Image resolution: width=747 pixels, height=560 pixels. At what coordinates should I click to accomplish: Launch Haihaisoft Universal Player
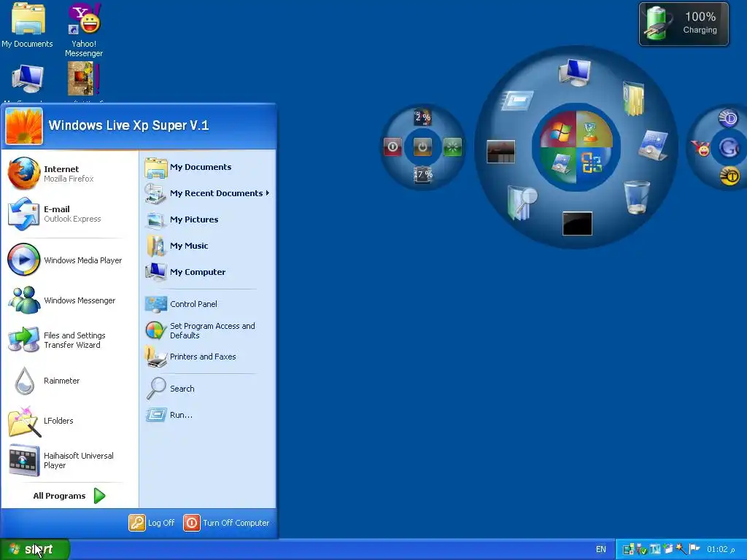[x=69, y=461]
